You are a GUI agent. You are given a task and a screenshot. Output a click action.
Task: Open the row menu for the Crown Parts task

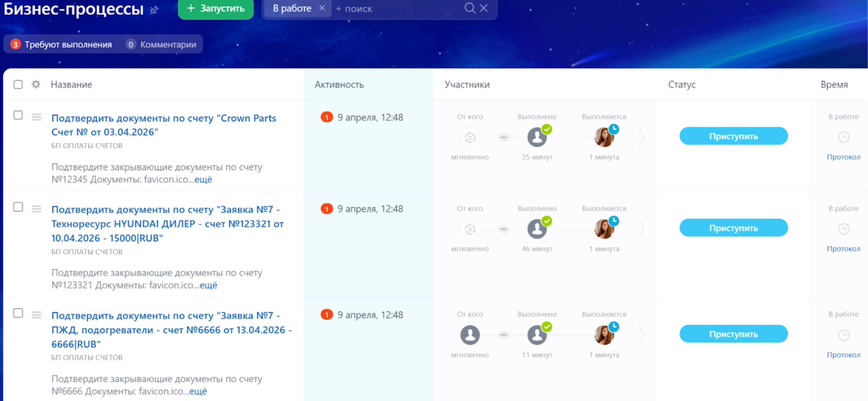coord(36,117)
